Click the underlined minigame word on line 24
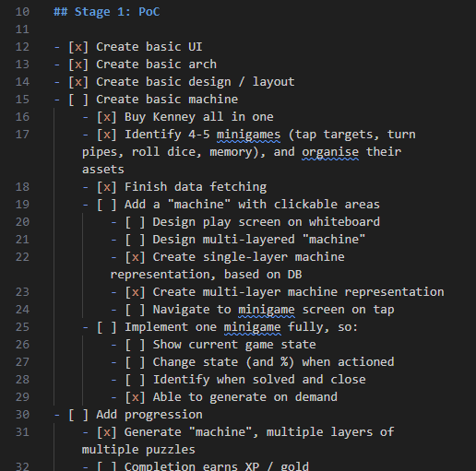The image size is (476, 471). [x=267, y=310]
